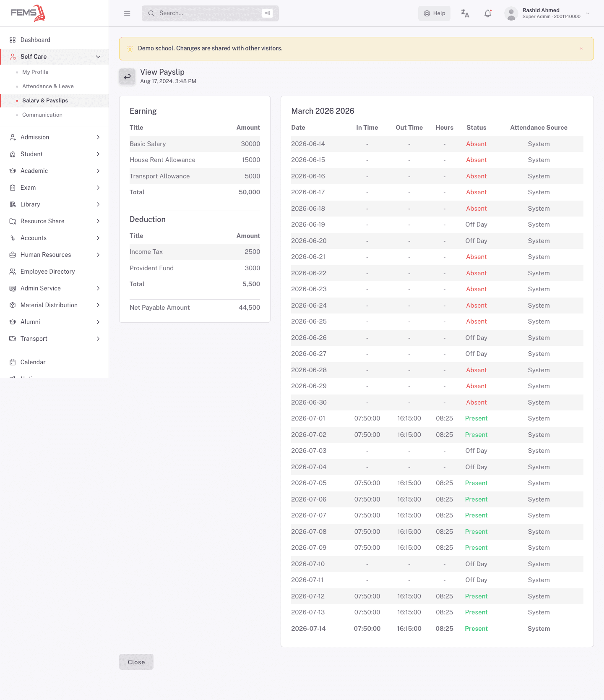Click the Transport bus icon
The width and height of the screenshot is (604, 700).
pos(13,339)
